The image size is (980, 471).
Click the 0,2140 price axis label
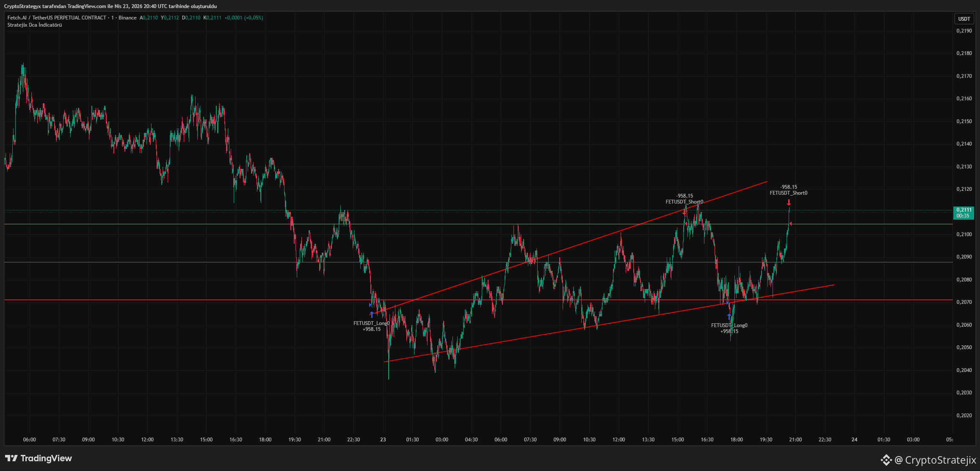click(964, 144)
